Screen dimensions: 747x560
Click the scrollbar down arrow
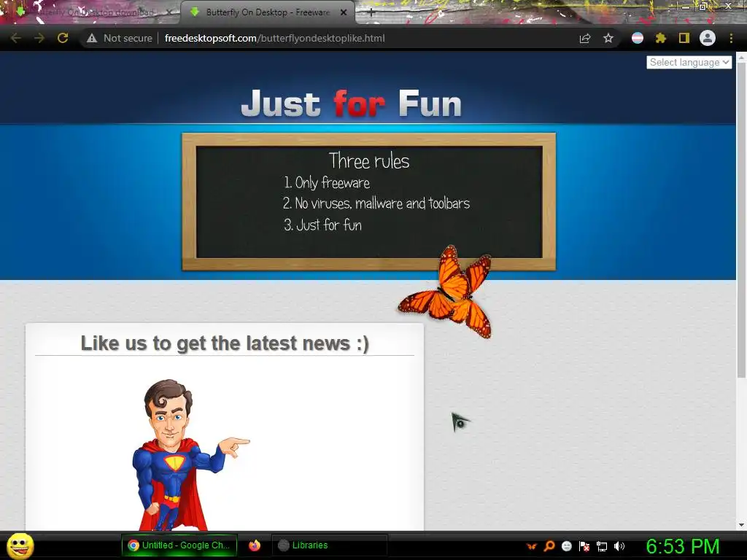pos(741,525)
